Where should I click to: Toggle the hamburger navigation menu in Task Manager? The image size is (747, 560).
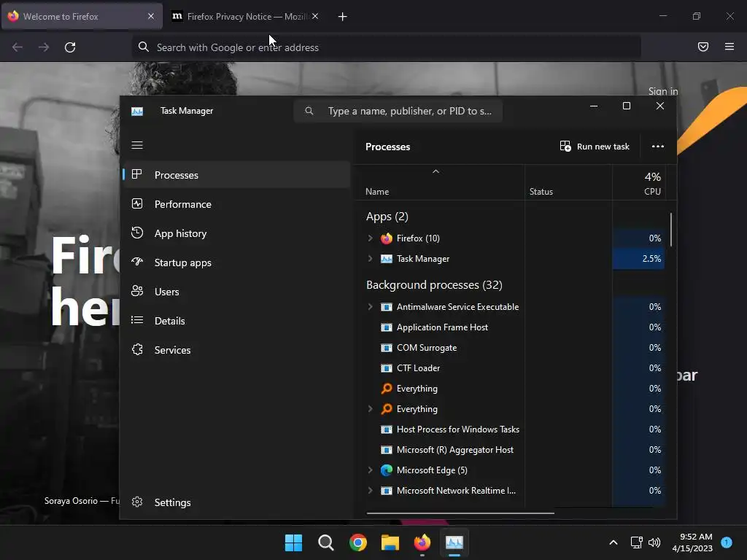point(137,145)
